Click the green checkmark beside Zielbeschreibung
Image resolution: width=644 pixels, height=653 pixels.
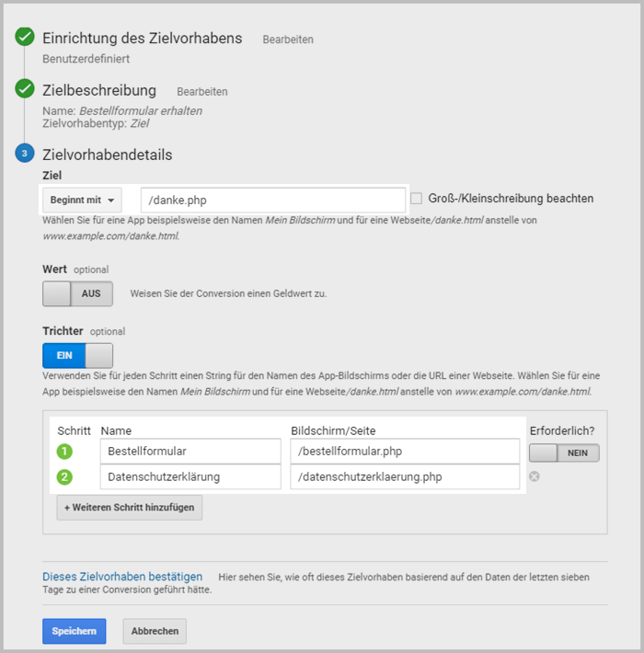click(x=25, y=88)
